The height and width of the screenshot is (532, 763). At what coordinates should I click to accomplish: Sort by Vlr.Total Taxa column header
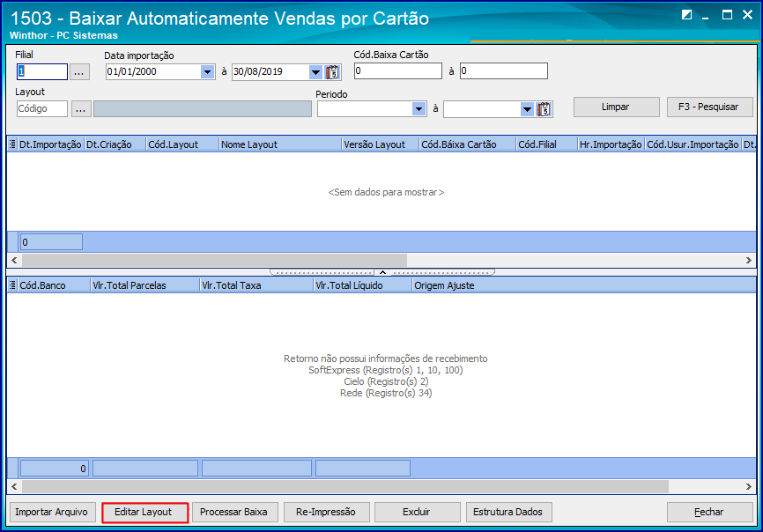pyautogui.click(x=257, y=285)
